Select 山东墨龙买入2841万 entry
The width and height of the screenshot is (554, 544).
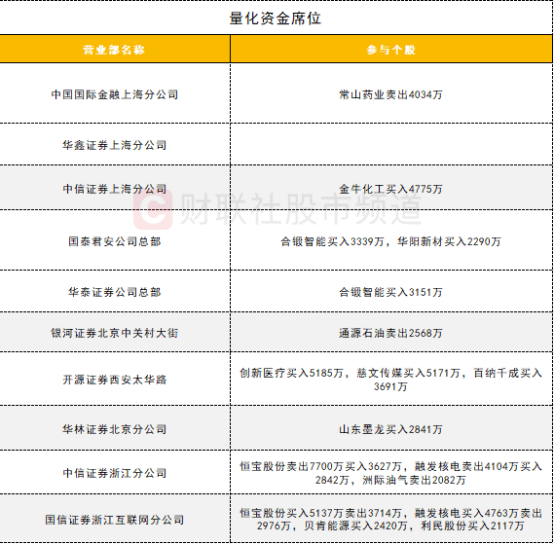click(x=391, y=429)
